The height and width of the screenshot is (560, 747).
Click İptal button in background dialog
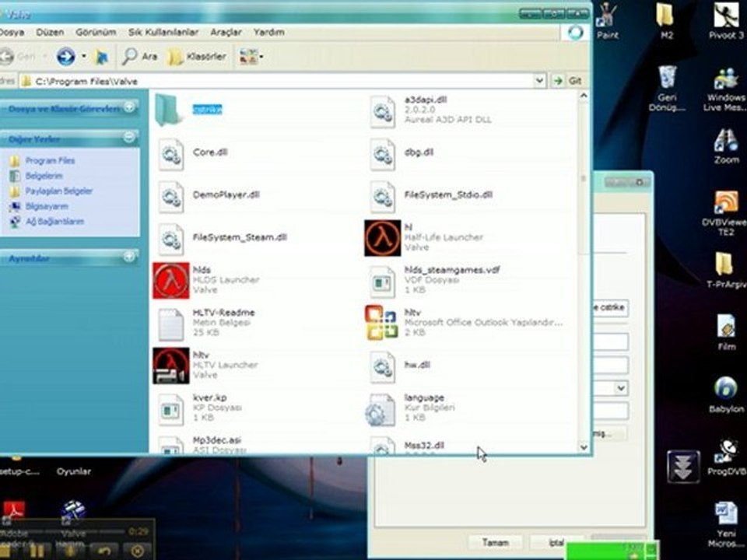[x=556, y=542]
